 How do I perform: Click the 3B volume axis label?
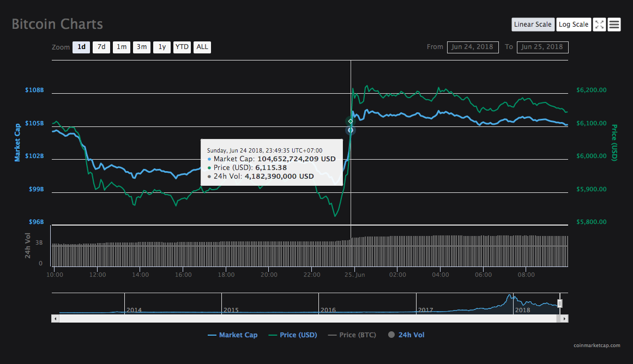coord(39,243)
